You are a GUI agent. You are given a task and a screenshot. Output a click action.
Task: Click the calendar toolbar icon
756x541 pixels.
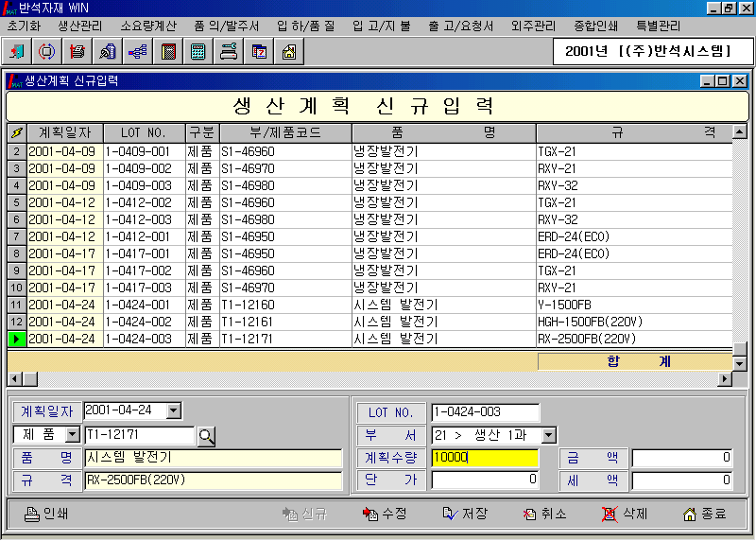(258, 52)
